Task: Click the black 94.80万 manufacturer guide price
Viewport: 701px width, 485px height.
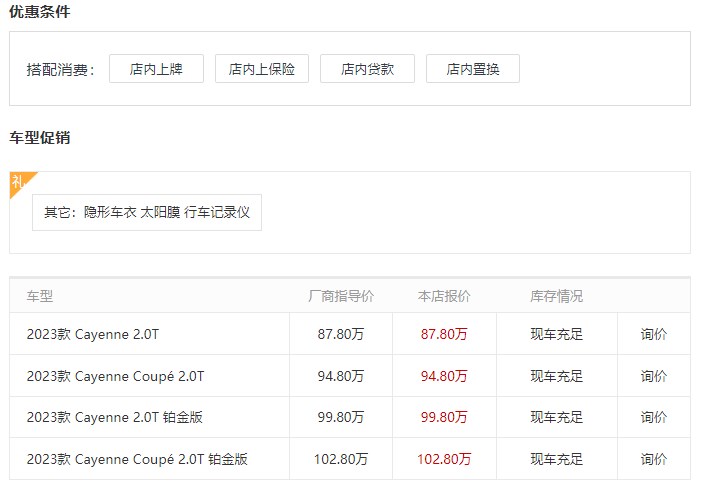Action: click(341, 376)
